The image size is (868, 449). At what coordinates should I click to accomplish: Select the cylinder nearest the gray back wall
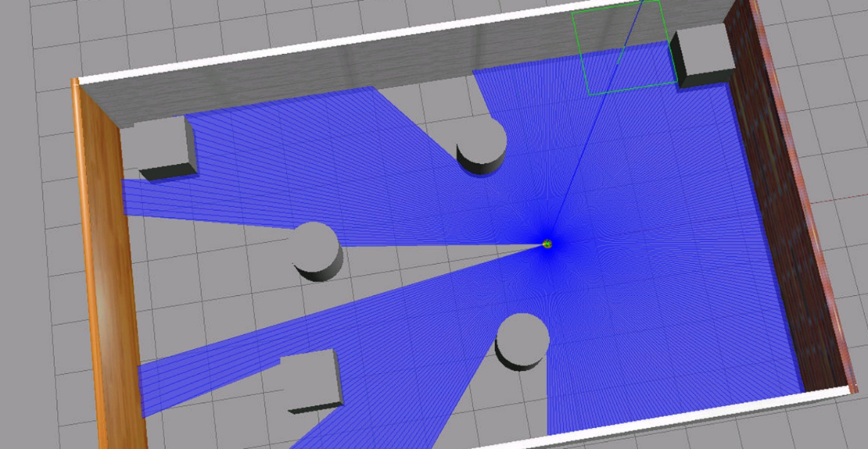(x=481, y=145)
